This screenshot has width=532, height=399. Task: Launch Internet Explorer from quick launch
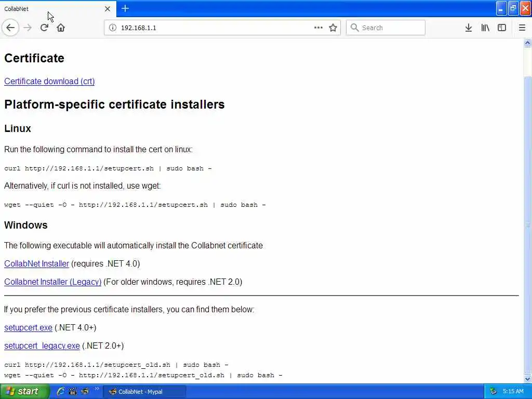61,392
